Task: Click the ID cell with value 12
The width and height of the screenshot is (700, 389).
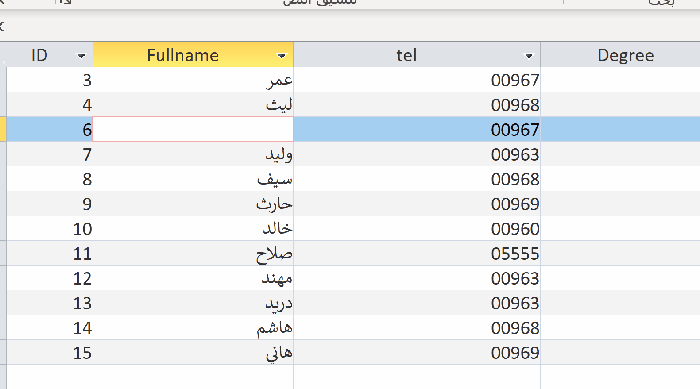Action: (x=50, y=278)
